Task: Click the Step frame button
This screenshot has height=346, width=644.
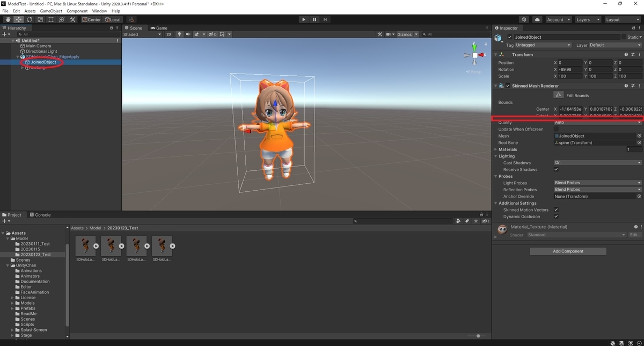Action: tap(325, 19)
